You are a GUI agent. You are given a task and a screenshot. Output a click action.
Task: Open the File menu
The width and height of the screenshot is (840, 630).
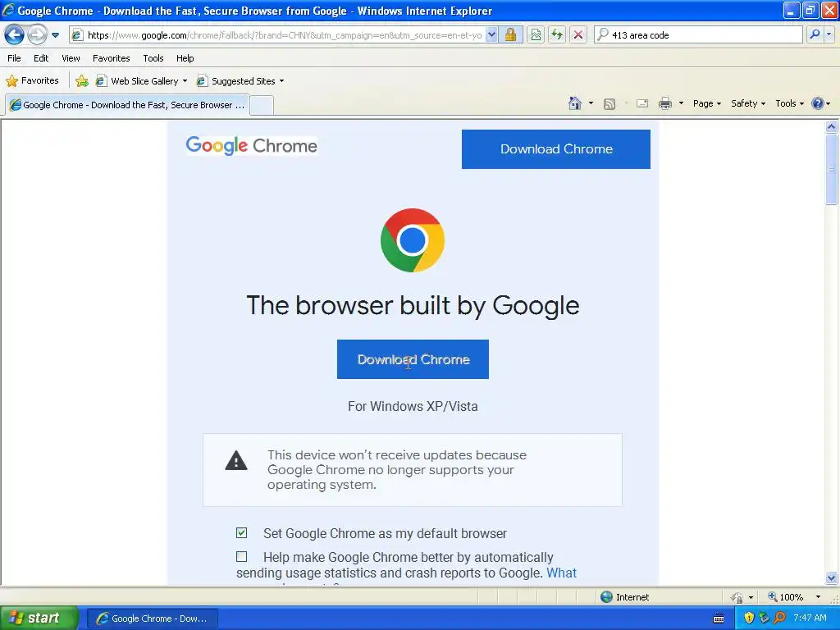pyautogui.click(x=14, y=58)
